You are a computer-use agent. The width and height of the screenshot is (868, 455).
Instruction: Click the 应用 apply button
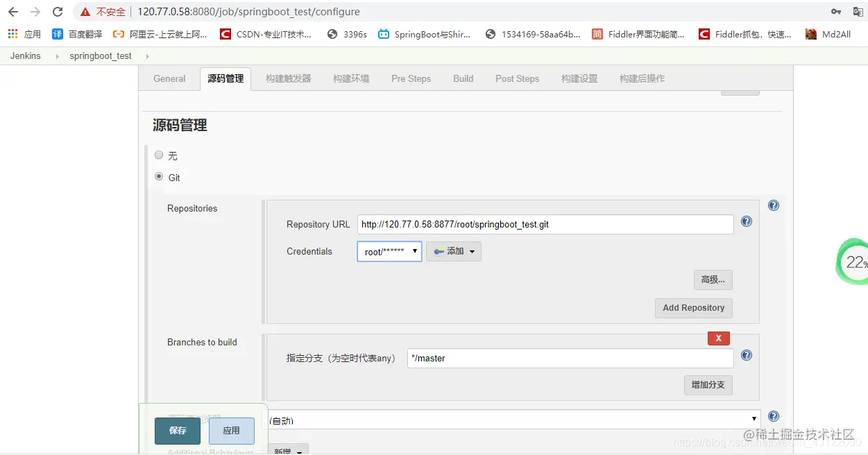click(x=232, y=431)
